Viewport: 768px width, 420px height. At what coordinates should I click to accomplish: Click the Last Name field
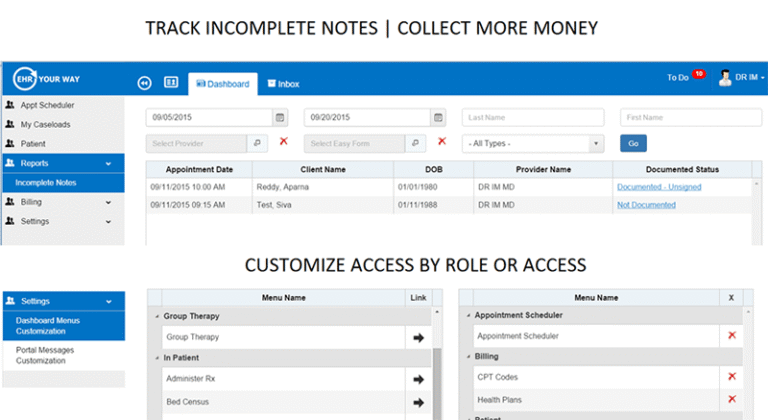point(533,117)
